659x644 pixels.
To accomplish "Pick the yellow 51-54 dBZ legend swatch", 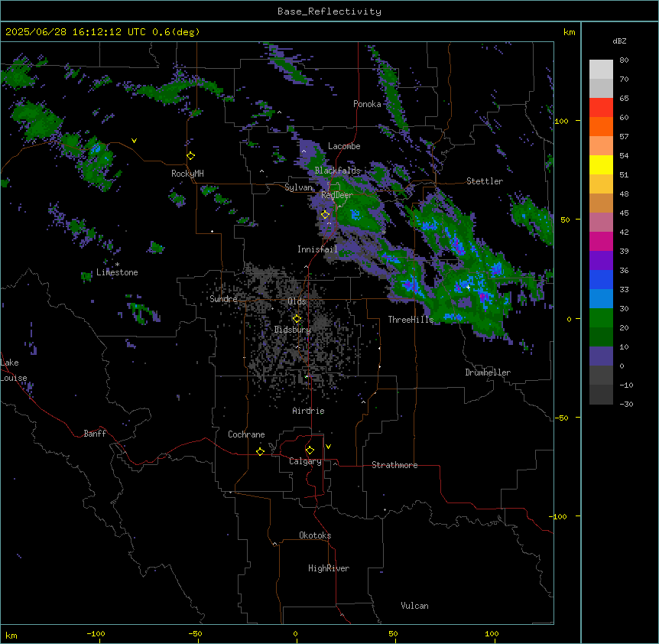I will [x=601, y=164].
